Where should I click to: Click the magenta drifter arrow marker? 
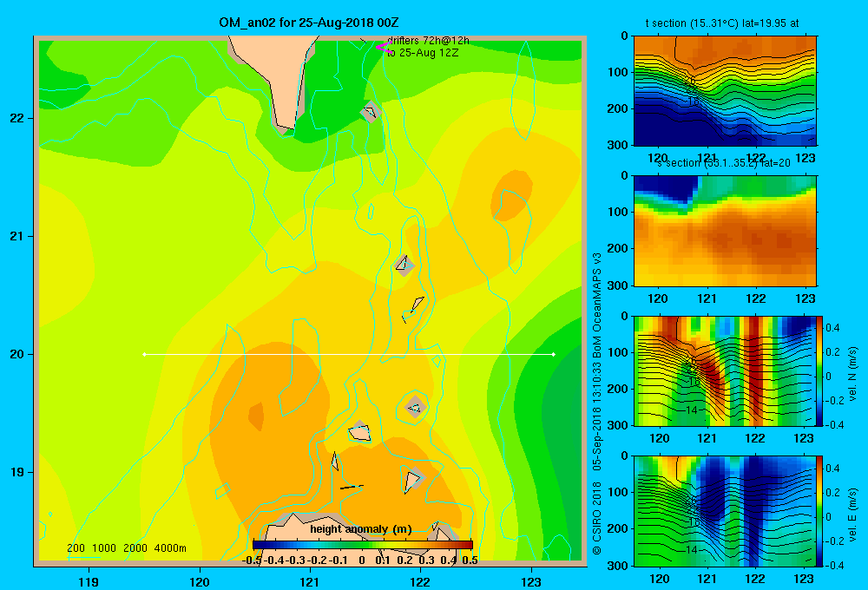(x=385, y=48)
